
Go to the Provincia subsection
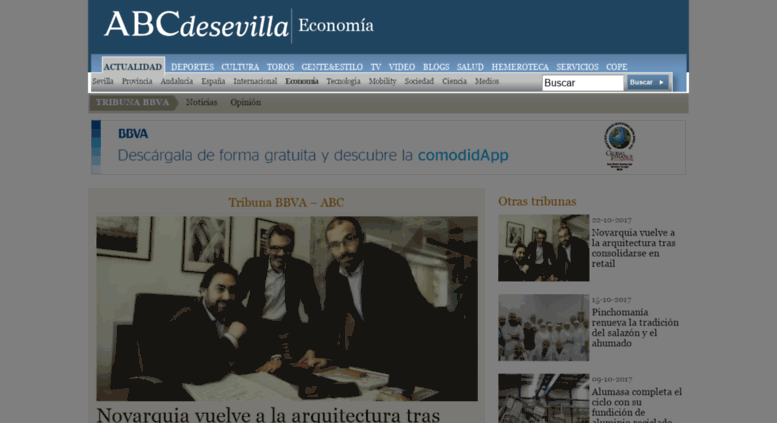(137, 81)
